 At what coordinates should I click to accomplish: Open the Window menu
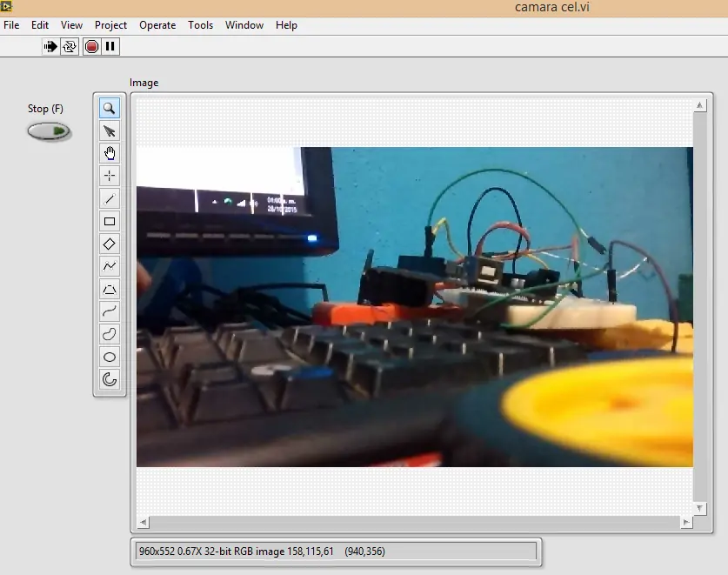click(244, 25)
